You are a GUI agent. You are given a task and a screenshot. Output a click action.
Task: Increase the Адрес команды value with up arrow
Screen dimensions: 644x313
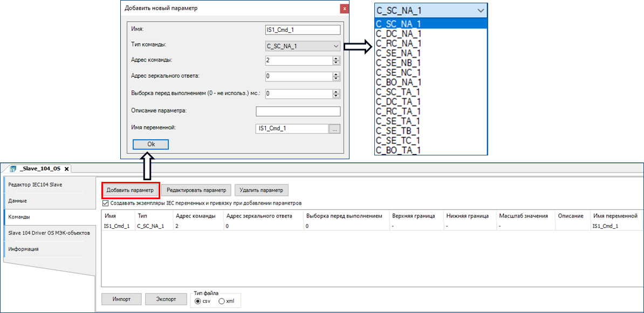pyautogui.click(x=335, y=58)
